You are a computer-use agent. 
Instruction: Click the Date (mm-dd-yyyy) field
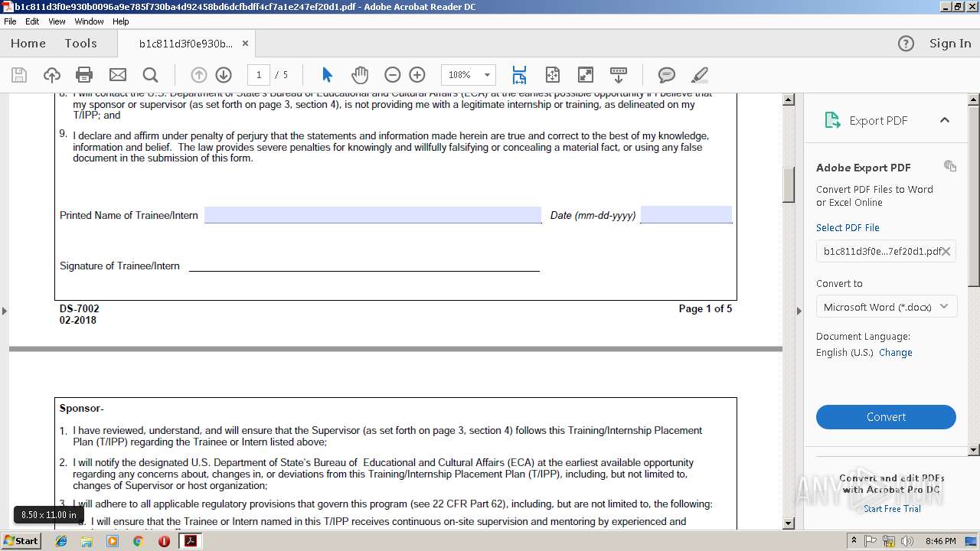point(686,215)
